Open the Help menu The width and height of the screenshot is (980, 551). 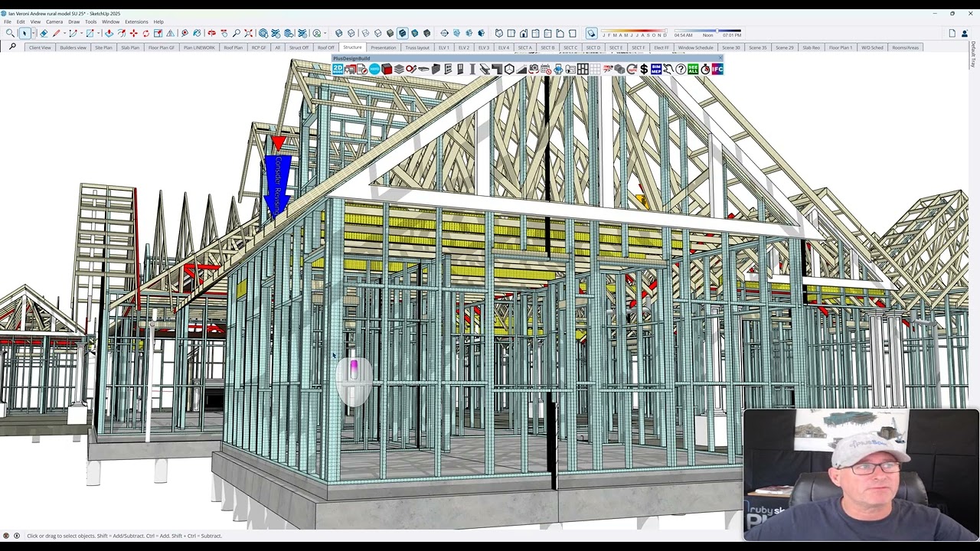coord(158,21)
